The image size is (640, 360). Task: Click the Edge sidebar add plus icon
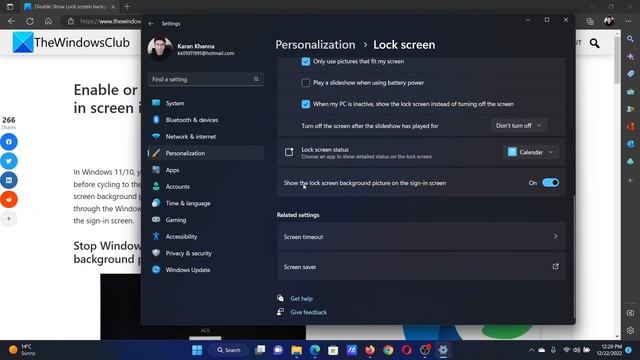[x=631, y=180]
